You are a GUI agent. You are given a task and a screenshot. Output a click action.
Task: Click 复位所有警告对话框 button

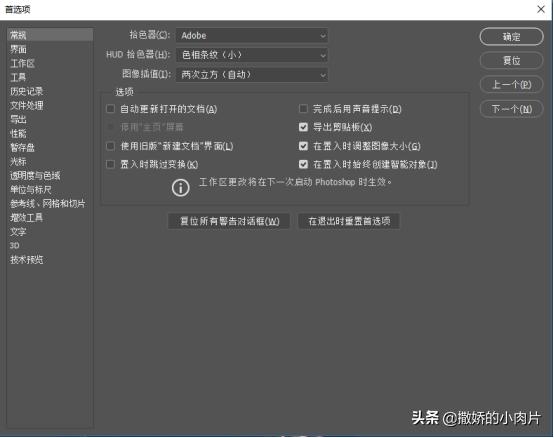pyautogui.click(x=229, y=221)
